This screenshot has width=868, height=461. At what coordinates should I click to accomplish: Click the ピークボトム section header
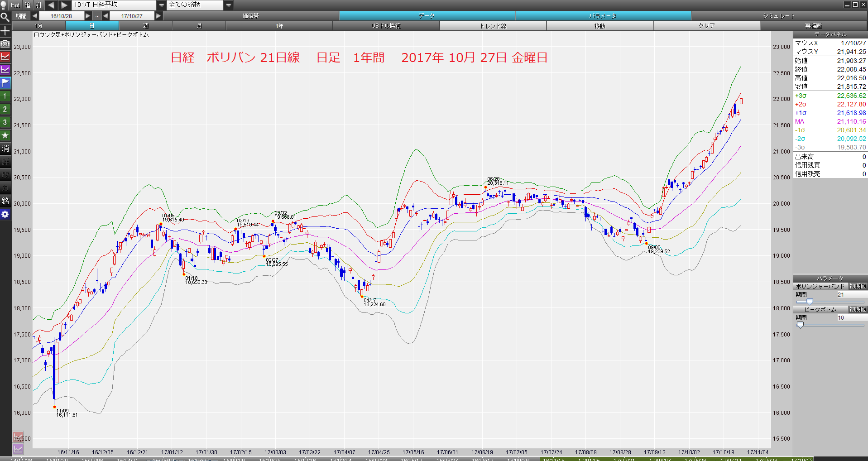pos(820,309)
